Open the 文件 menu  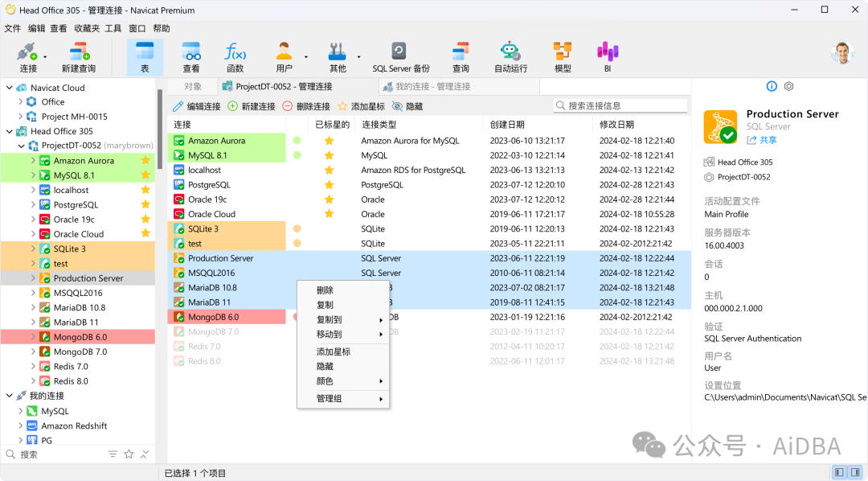tap(12, 28)
